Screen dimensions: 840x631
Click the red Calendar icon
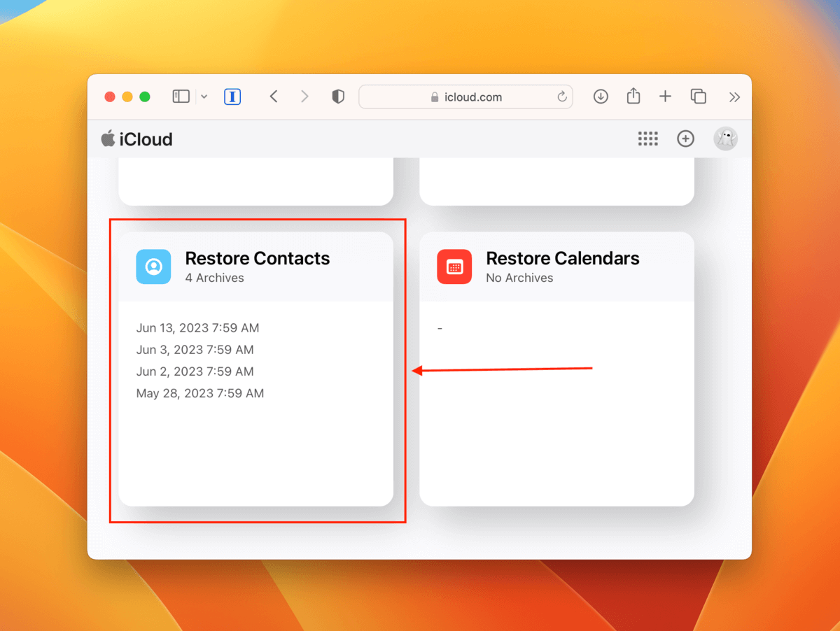pyautogui.click(x=454, y=267)
